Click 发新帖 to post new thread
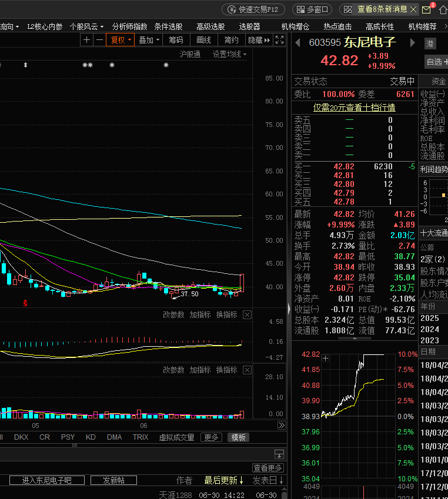 [x=113, y=480]
